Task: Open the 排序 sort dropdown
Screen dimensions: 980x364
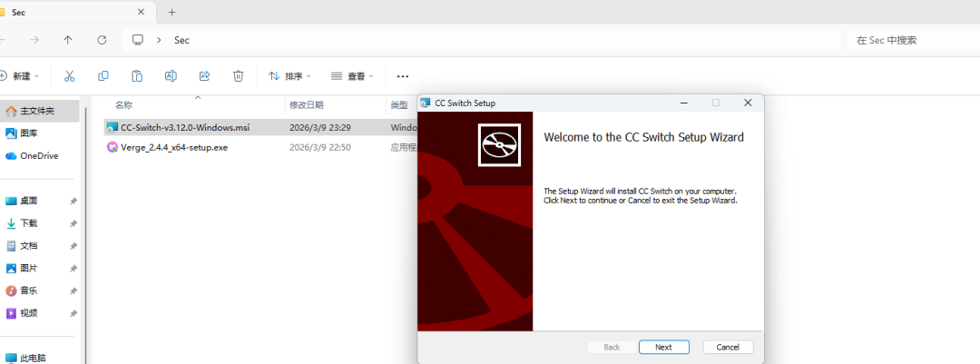Action: coord(290,75)
